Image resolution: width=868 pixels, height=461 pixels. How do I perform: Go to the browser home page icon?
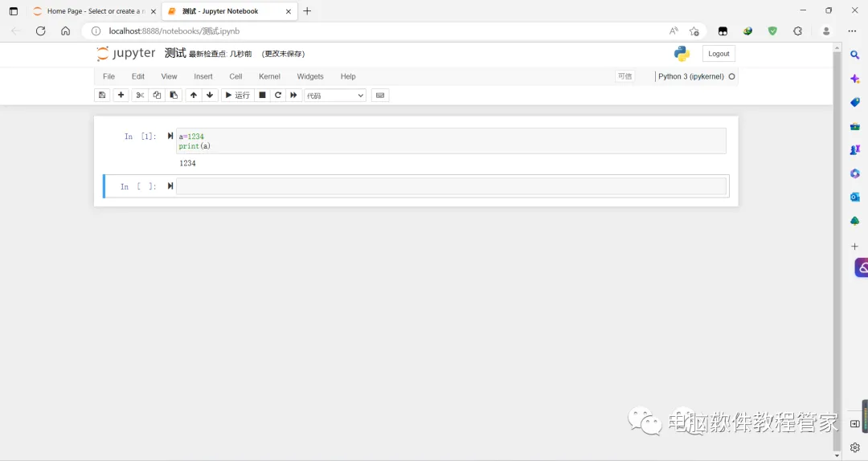click(x=65, y=31)
